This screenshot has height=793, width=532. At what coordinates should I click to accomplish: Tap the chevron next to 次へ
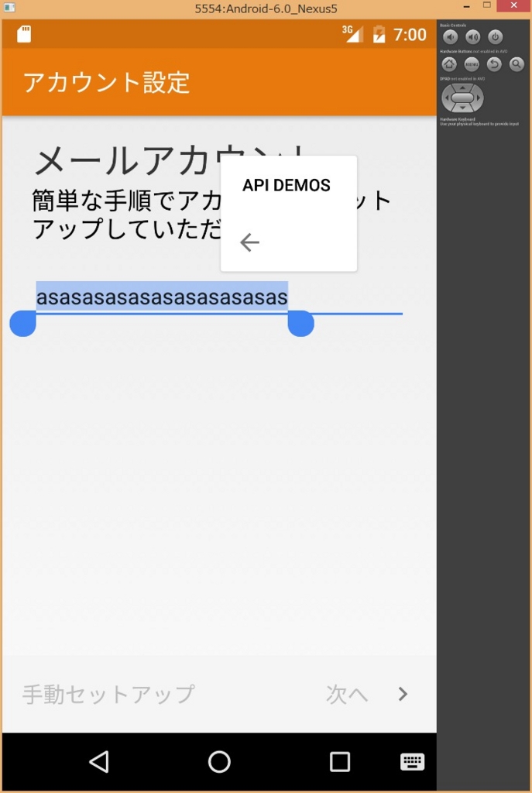pos(403,694)
